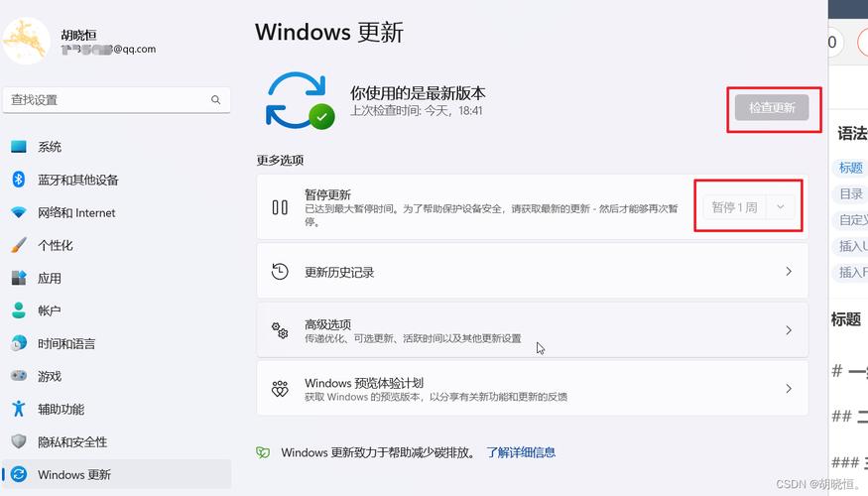Click the 上次检查时间 text
Image resolution: width=868 pixels, height=496 pixels.
(417, 111)
